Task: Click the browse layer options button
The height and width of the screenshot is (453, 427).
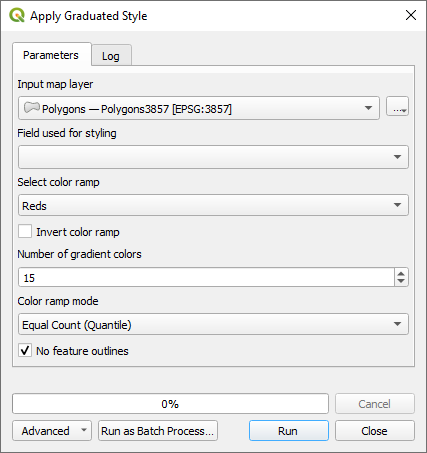Action: 397,107
